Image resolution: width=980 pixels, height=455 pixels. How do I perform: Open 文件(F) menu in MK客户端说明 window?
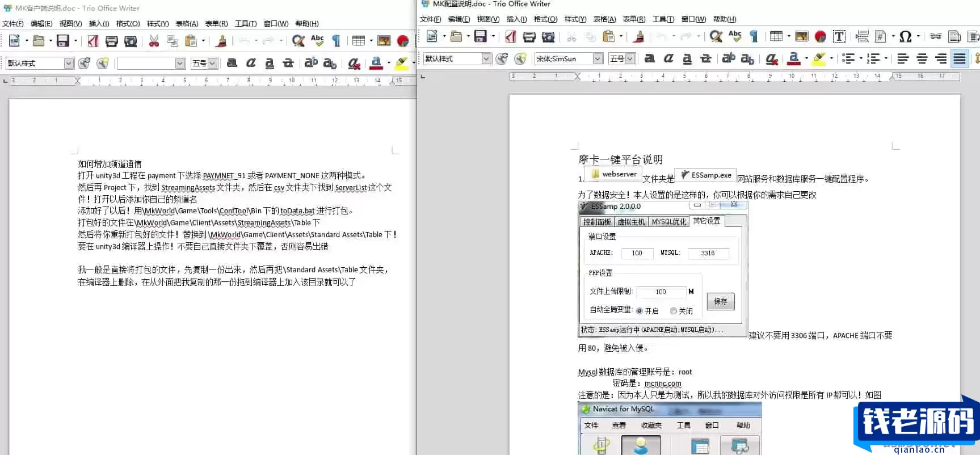(x=13, y=23)
